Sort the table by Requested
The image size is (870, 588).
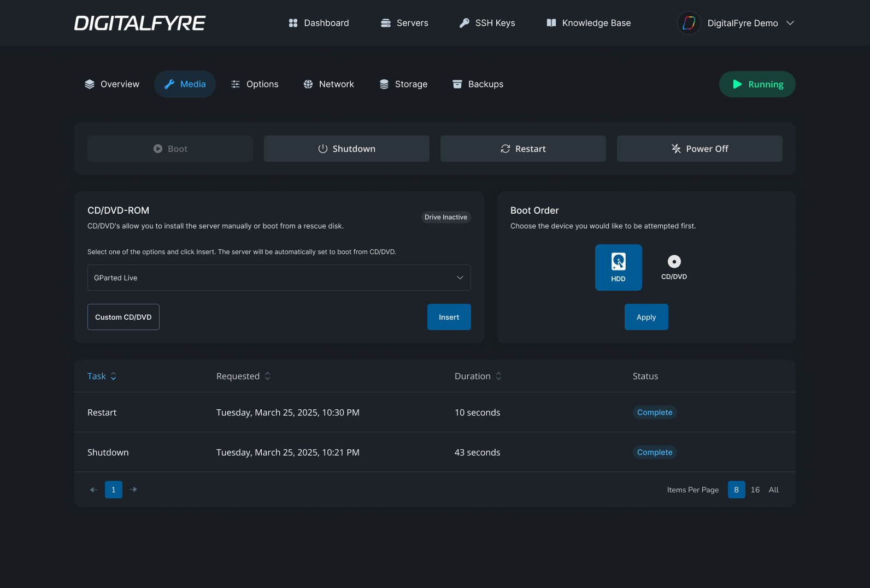244,376
